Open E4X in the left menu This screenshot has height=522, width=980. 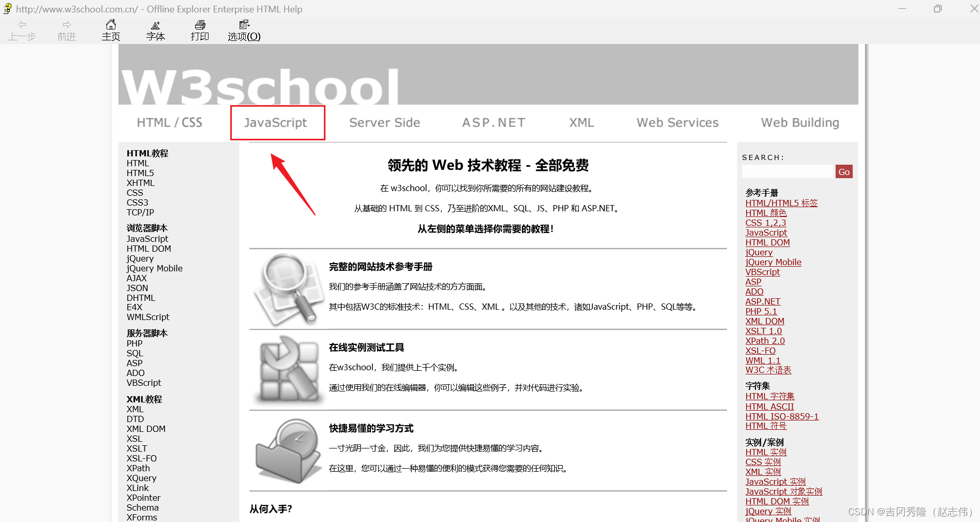click(135, 307)
